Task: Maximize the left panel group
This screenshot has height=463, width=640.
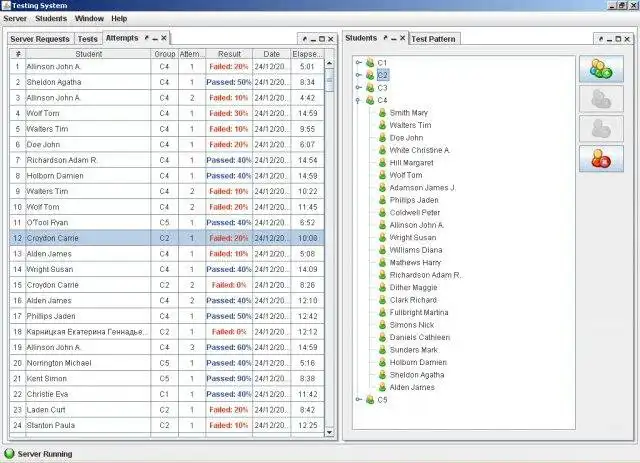Action: pos(322,39)
